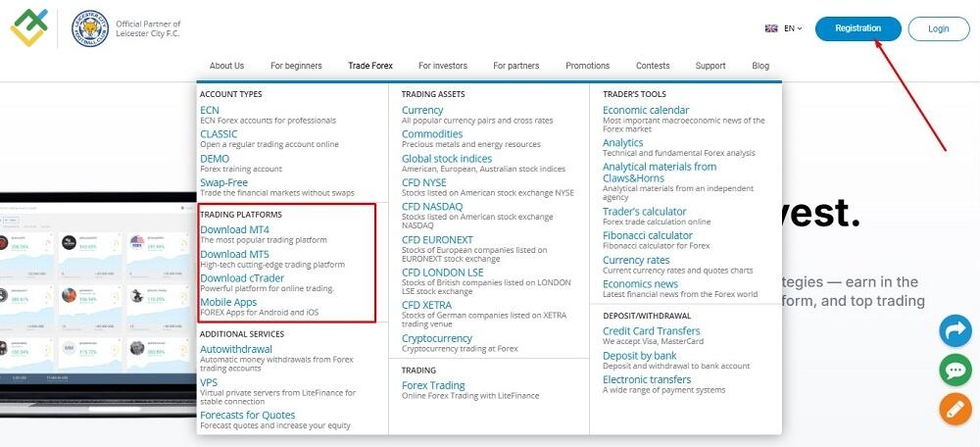Open the VPS service link
The image size is (980, 447).
(209, 382)
